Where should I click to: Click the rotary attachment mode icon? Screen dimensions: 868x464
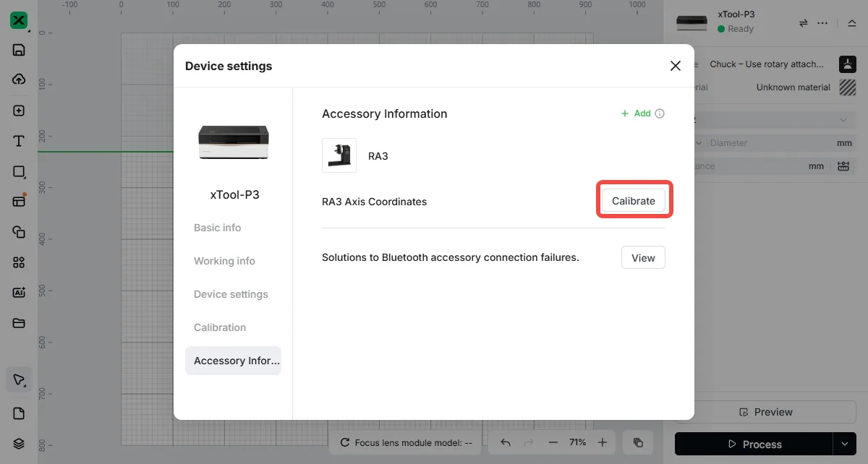click(847, 64)
